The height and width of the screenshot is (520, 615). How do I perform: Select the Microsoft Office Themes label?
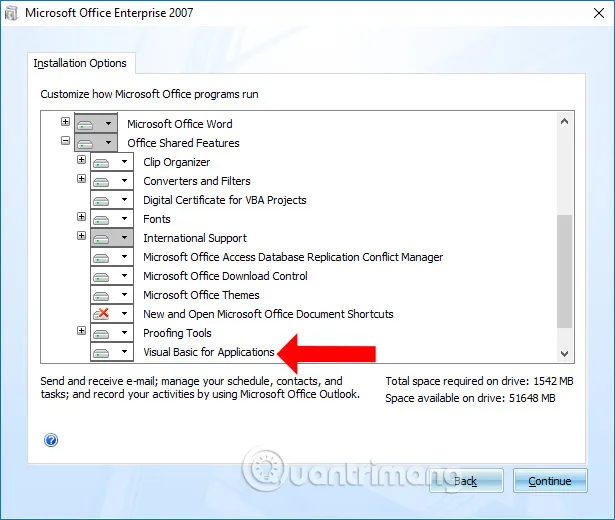tap(201, 295)
